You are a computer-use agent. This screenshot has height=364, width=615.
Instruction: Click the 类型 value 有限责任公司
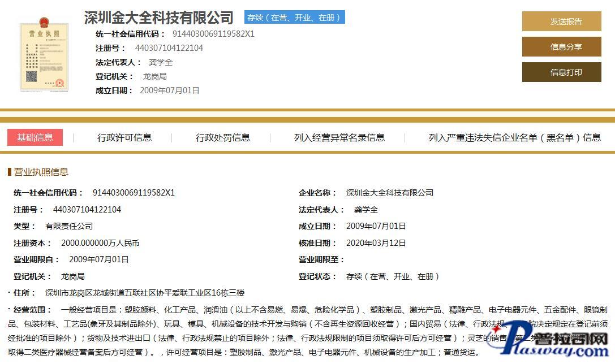(69, 226)
